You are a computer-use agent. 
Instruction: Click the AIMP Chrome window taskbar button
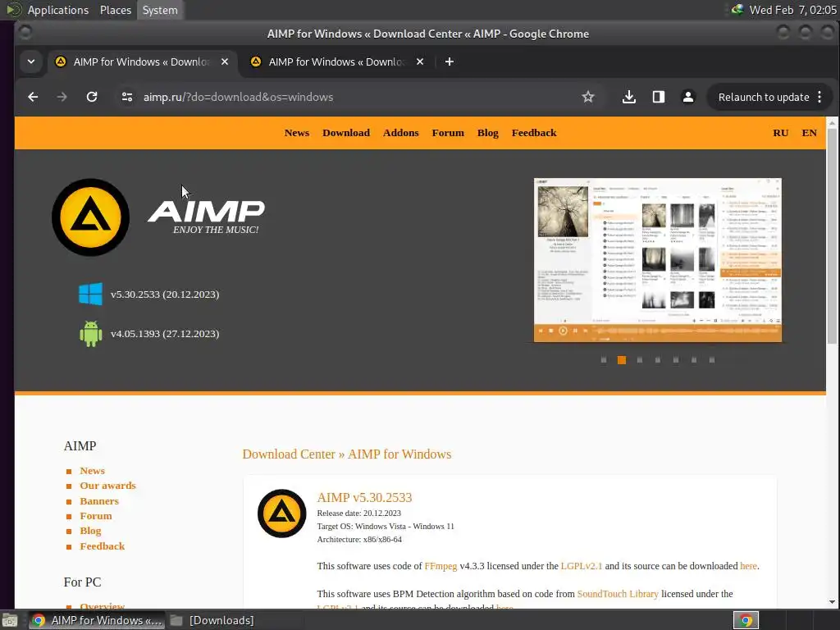(x=97, y=620)
